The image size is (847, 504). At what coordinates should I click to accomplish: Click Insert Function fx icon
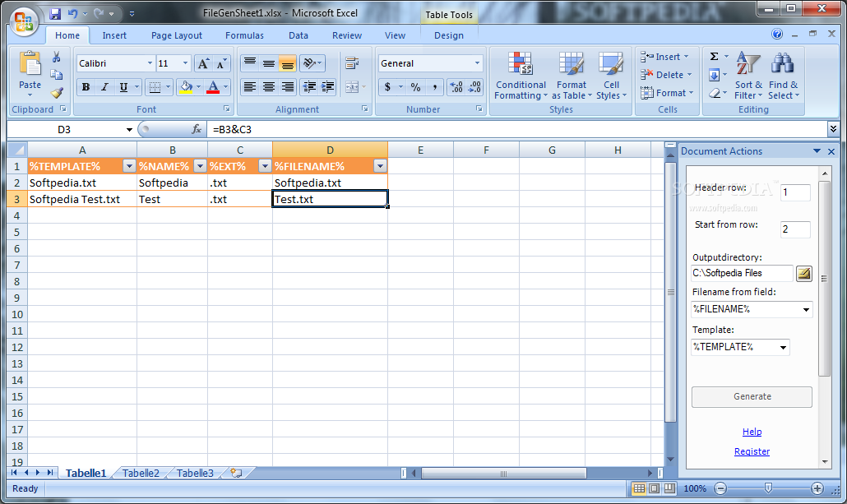pyautogui.click(x=197, y=129)
